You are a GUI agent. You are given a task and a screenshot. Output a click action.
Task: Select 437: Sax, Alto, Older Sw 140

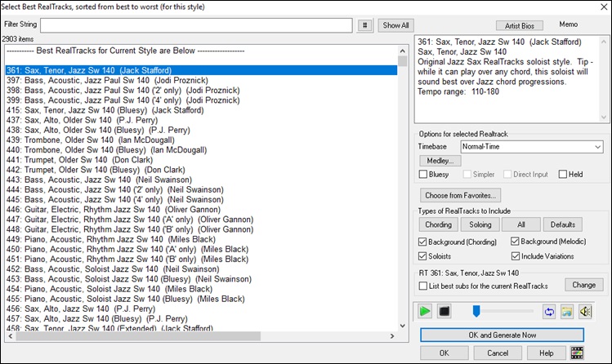pyautogui.click(x=201, y=120)
